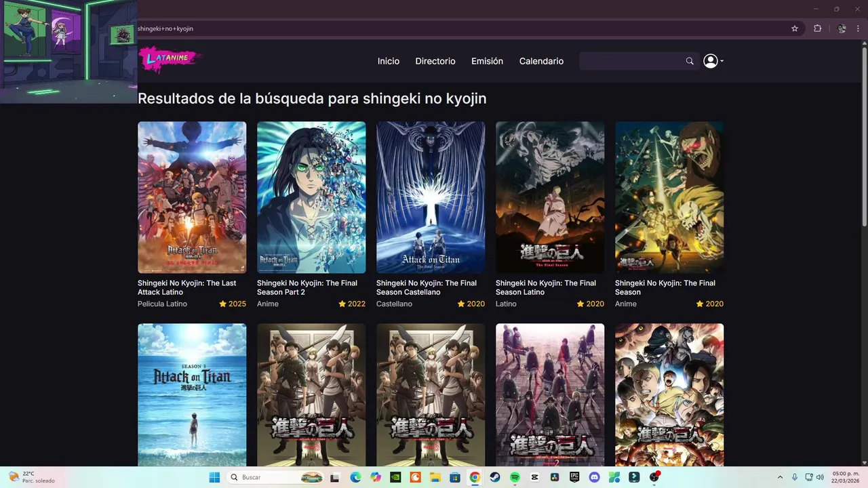Click the microphone tray icon
This screenshot has width=868, height=488.
[794, 477]
